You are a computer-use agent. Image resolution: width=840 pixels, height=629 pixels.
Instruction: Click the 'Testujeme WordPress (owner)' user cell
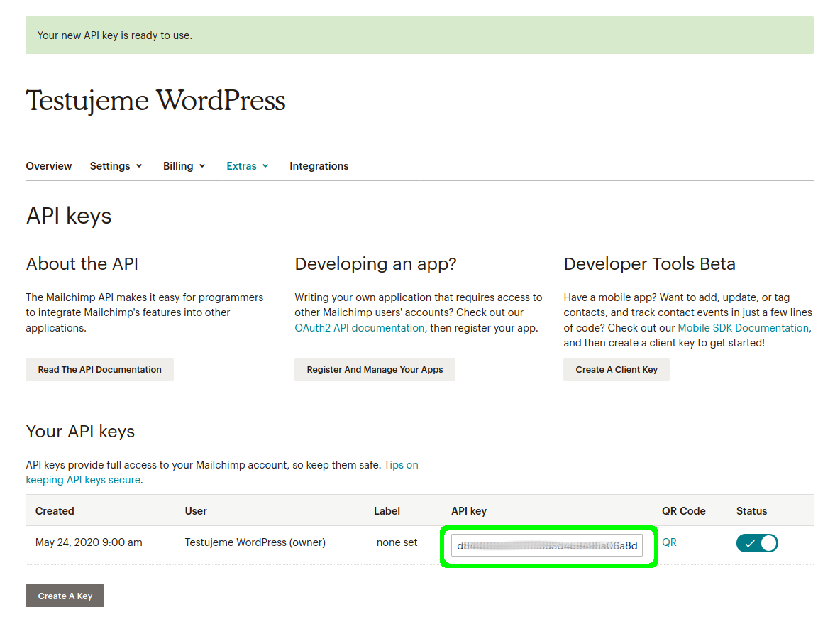(255, 542)
